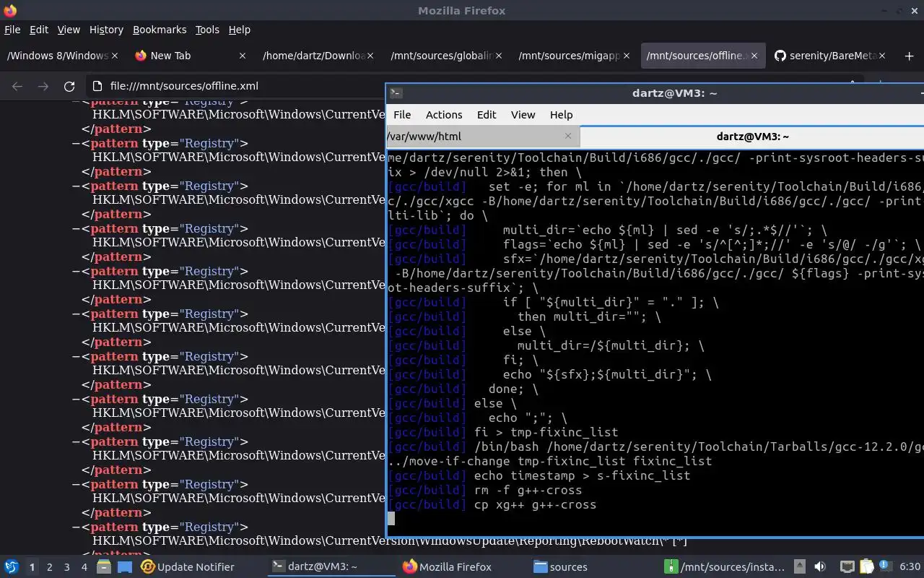The image size is (924, 578).
Task: Open Firefox Tools menu
Action: click(x=207, y=30)
